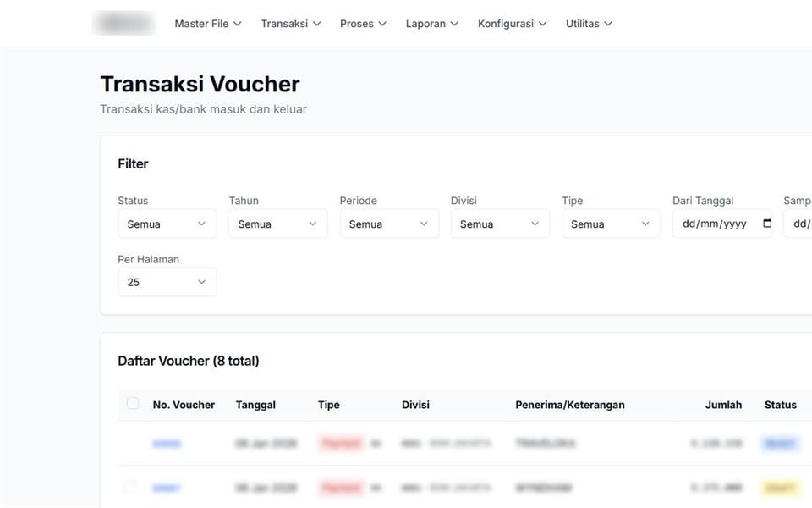Expand the Status filter dropdown
Image resolution: width=812 pixels, height=508 pixels.
(x=167, y=224)
